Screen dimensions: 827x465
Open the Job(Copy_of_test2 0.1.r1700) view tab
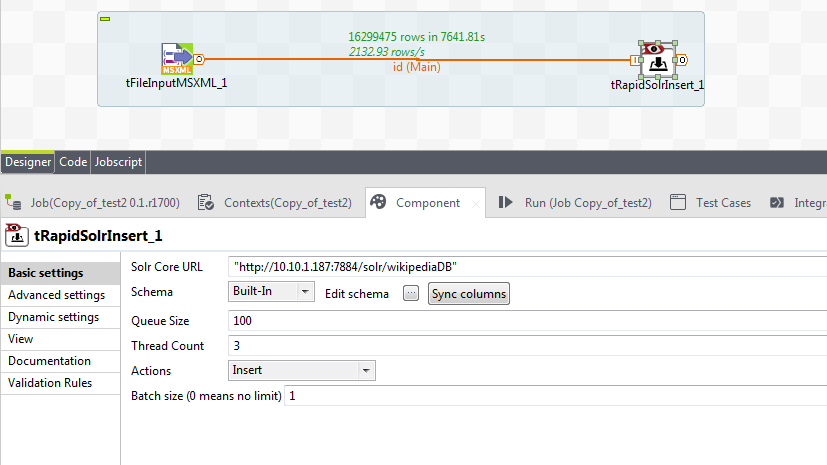pyautogui.click(x=94, y=203)
